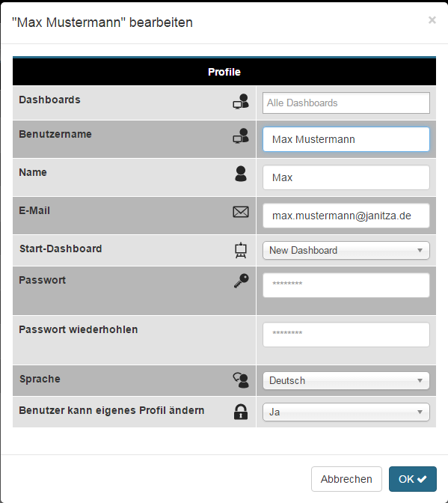Click the easel icon beside Start-Dashboard

click(x=241, y=250)
